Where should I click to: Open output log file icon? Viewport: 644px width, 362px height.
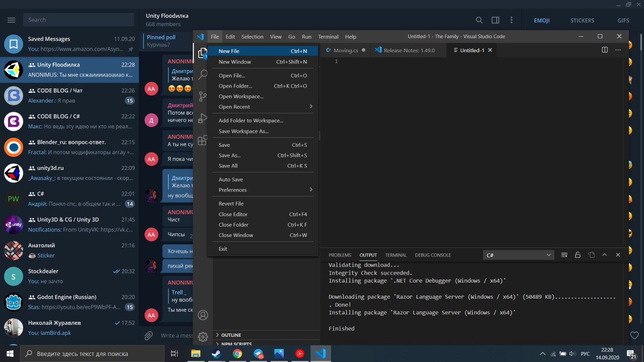coord(591,255)
